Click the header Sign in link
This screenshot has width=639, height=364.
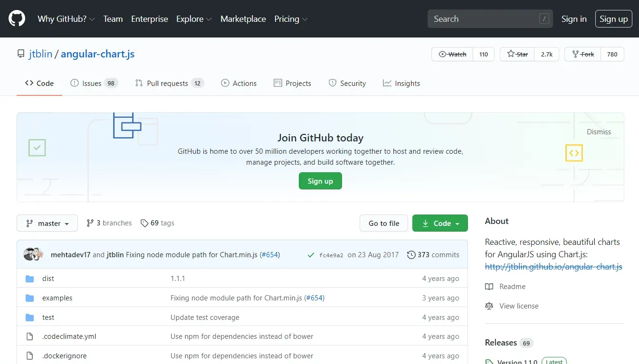[574, 19]
